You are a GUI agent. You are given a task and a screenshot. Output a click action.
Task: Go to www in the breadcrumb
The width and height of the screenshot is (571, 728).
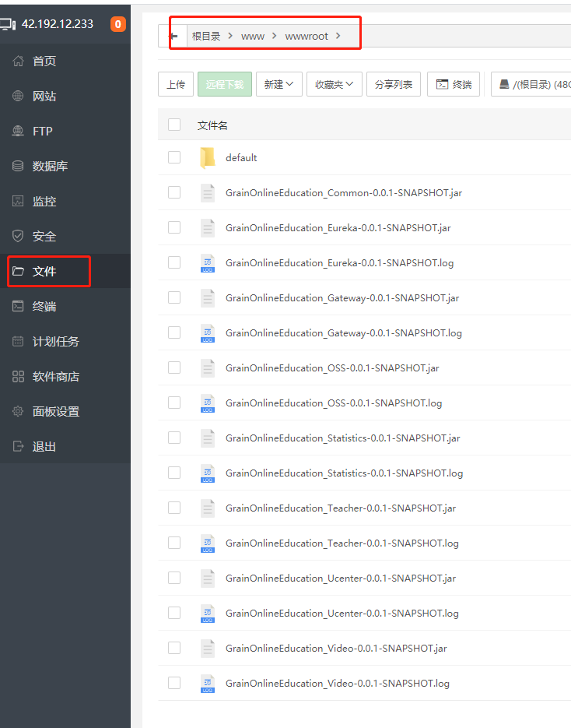tap(253, 37)
